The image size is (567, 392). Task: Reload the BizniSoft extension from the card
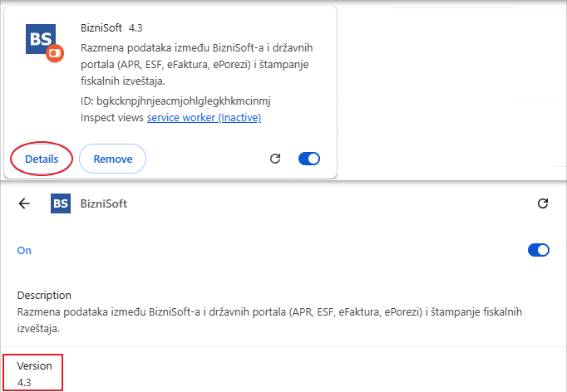275,159
